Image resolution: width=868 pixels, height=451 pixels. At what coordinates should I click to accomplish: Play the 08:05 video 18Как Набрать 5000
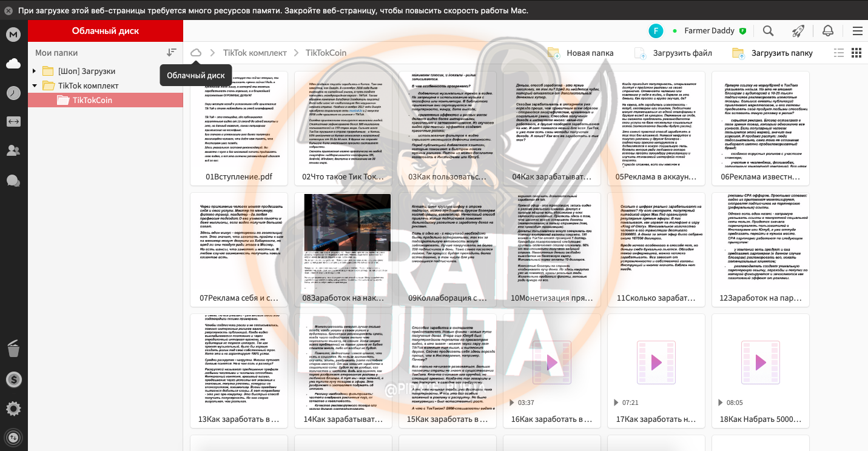[x=761, y=362]
